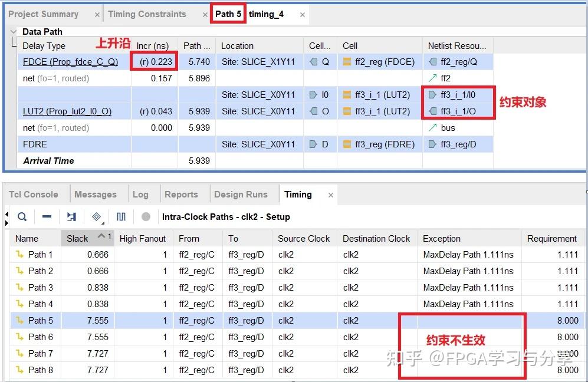Open the Design Runs tab
The width and height of the screenshot is (588, 382).
click(x=242, y=193)
